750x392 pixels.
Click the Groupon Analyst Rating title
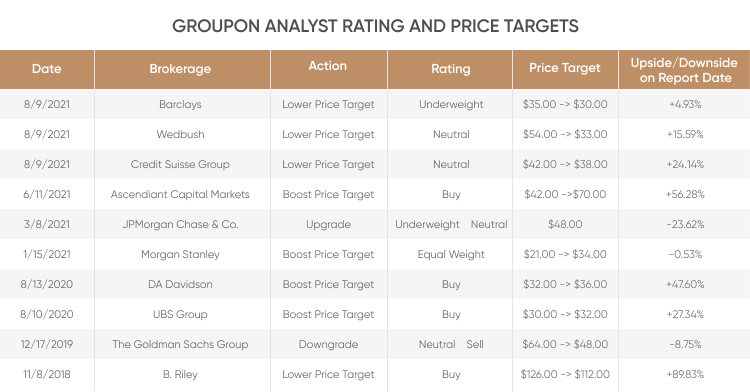[375, 26]
